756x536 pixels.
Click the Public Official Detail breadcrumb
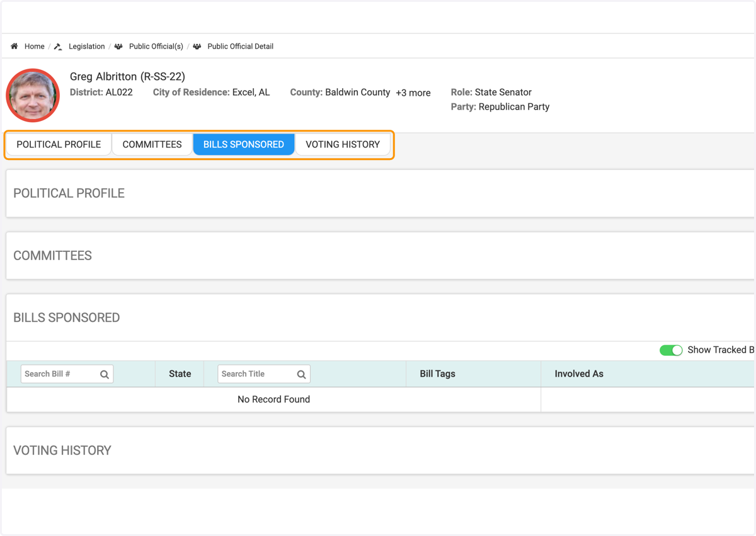pos(240,47)
